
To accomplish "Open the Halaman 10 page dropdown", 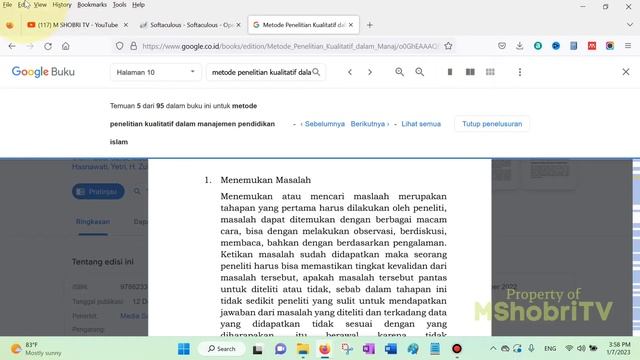I will click(156, 72).
